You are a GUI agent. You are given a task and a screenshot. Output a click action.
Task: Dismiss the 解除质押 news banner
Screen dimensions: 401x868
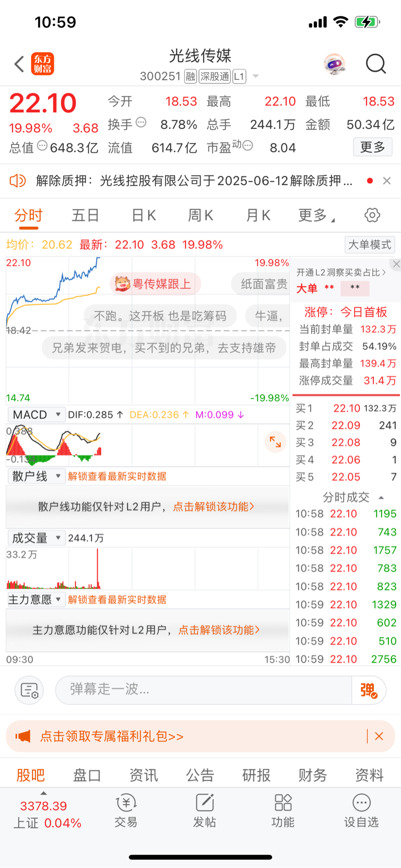coord(387,181)
